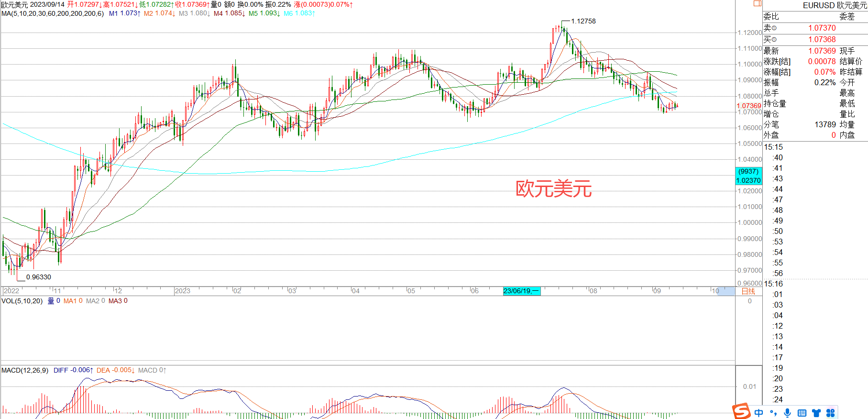
Task: Click the 持仓量 label
Action: [x=775, y=103]
